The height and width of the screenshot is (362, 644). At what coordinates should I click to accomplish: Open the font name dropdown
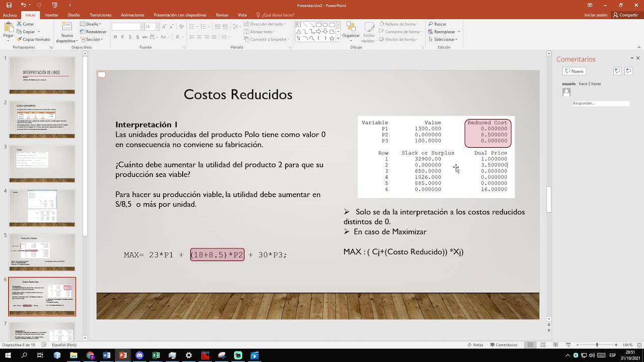click(141, 26)
